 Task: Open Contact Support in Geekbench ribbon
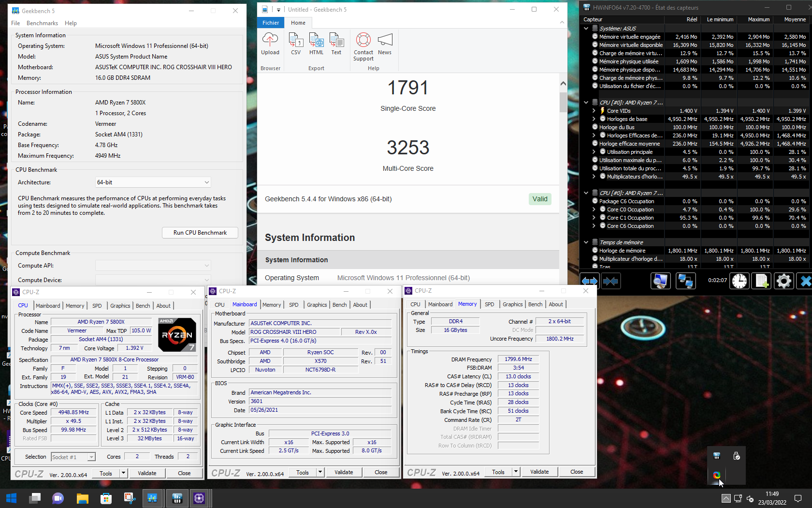pos(363,47)
